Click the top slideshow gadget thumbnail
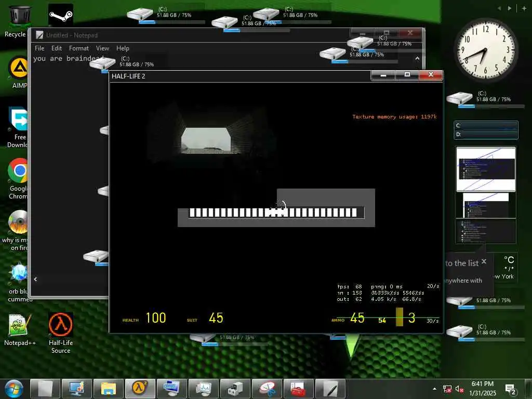This screenshot has width=532, height=399. (x=486, y=169)
